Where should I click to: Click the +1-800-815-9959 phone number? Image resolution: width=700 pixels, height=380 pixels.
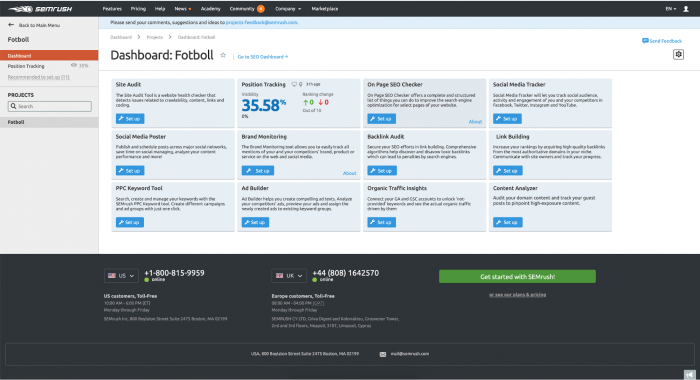click(x=174, y=273)
